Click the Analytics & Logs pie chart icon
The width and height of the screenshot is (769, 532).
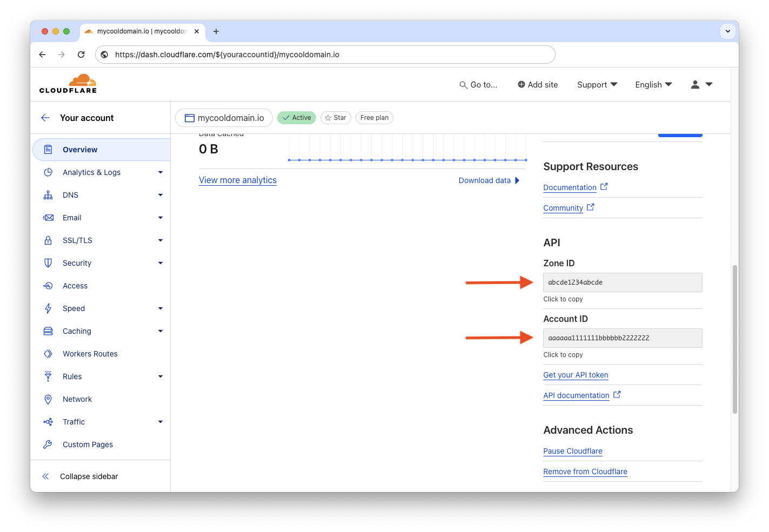[48, 172]
